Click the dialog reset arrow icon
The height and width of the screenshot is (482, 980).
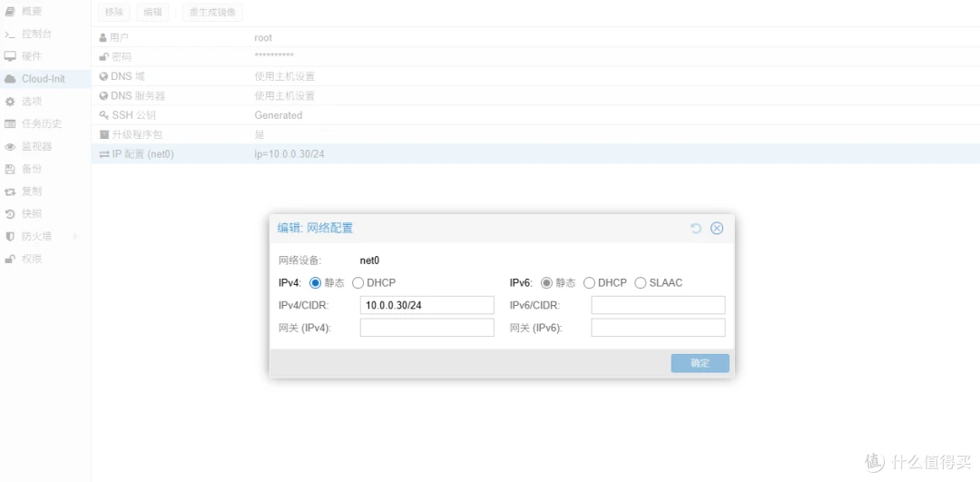pyautogui.click(x=696, y=228)
